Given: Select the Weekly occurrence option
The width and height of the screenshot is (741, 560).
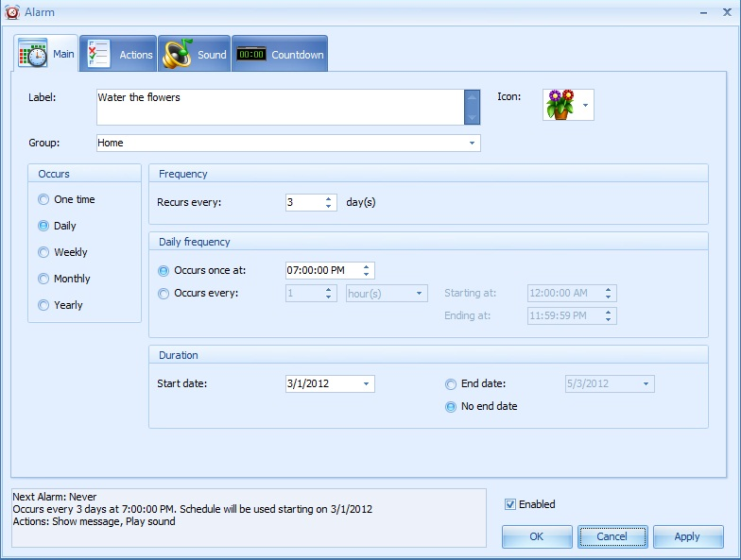Looking at the screenshot, I should [62, 252].
